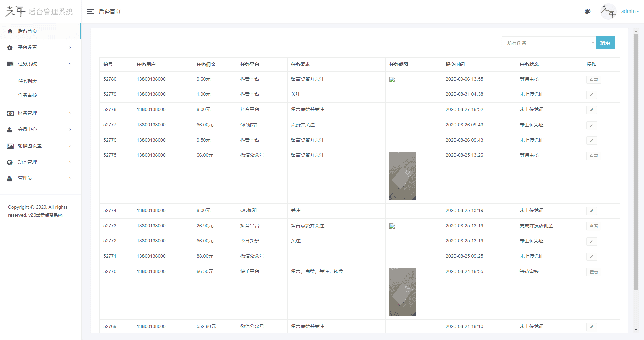
Task: Select 任务列表 in sidebar
Action: [27, 81]
